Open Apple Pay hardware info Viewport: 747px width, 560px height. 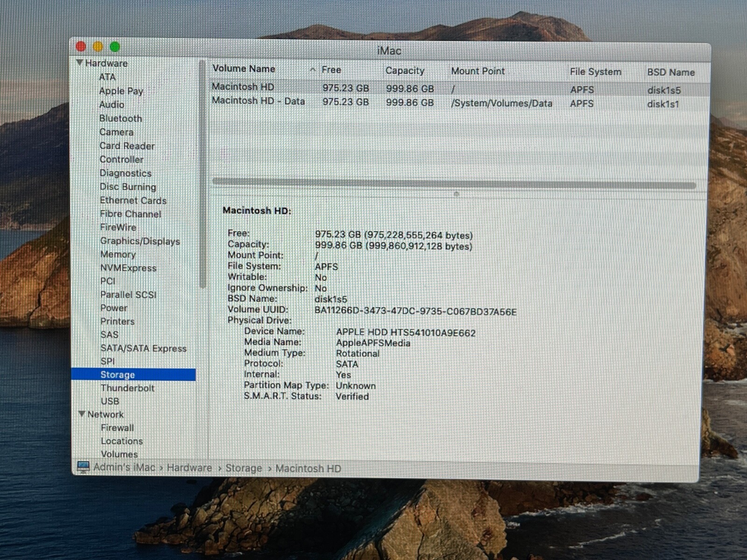tap(121, 91)
